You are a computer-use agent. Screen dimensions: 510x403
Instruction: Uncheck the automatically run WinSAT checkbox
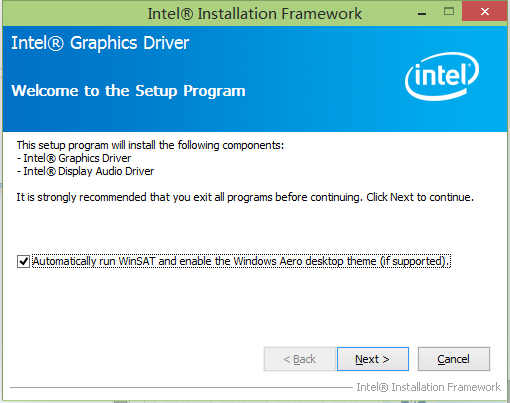click(23, 261)
